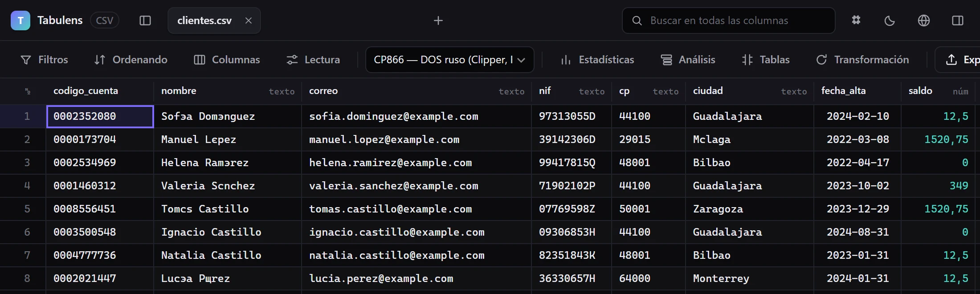
Task: Click nif cell 39142306D
Action: click(x=572, y=140)
